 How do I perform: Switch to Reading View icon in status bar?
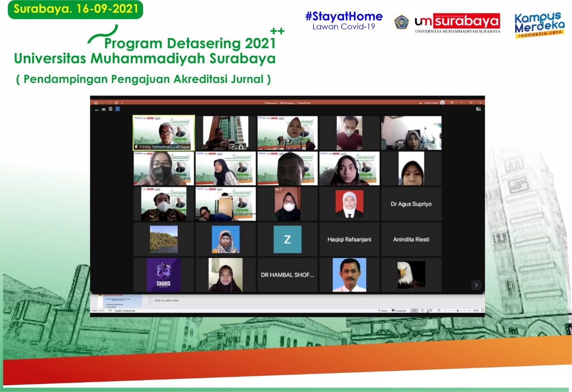[x=431, y=310]
